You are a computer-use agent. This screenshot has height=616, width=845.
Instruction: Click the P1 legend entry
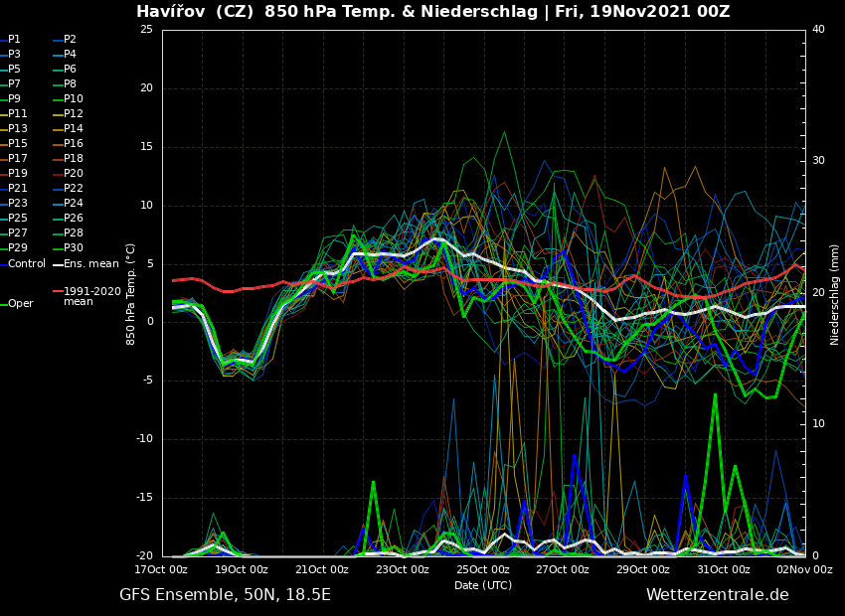click(14, 40)
